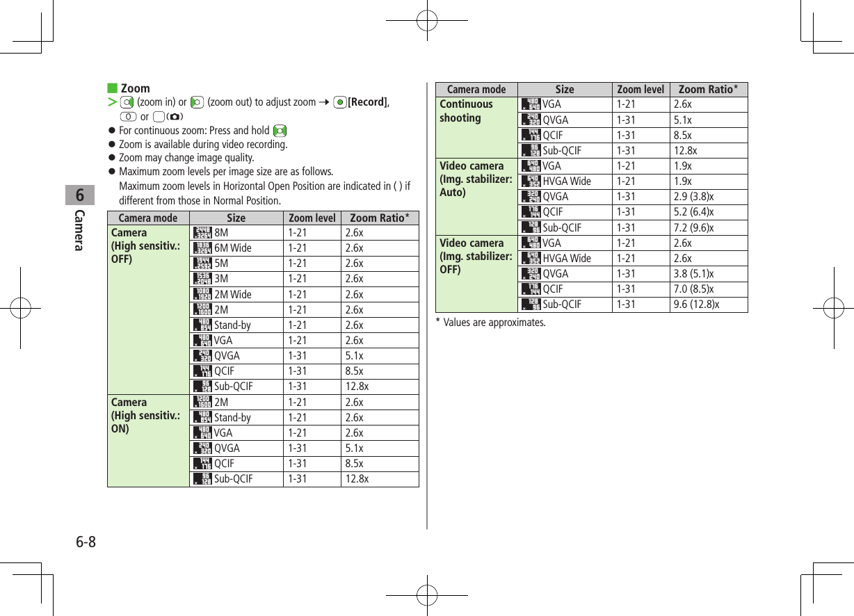Click 'Zoom may change image quality.' line
The width and height of the screenshot is (854, 616).
tap(186, 158)
